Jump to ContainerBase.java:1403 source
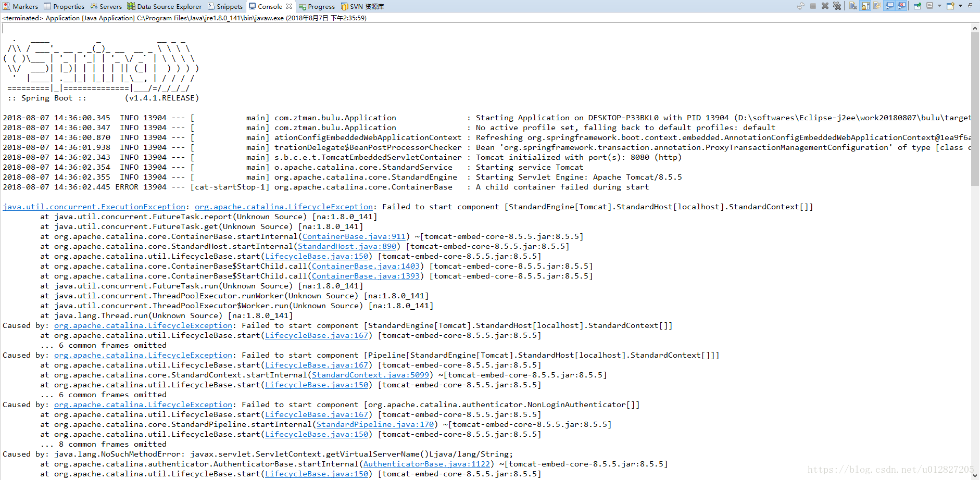This screenshot has width=980, height=480. (x=366, y=266)
